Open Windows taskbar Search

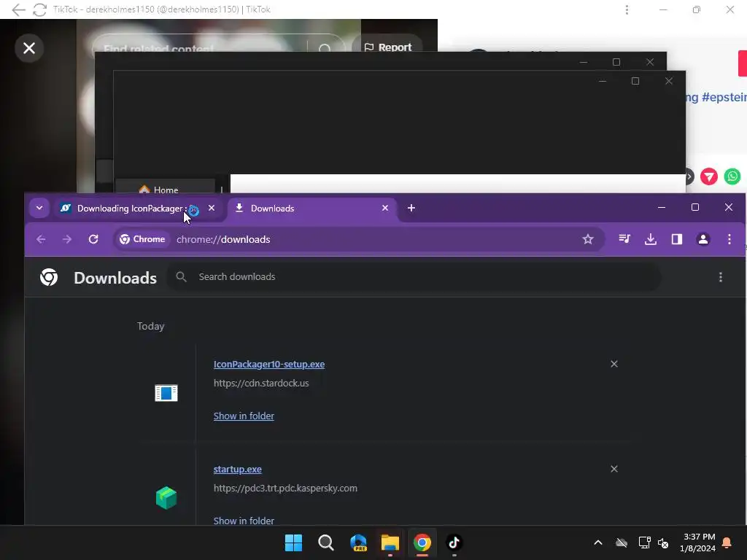pyautogui.click(x=326, y=542)
